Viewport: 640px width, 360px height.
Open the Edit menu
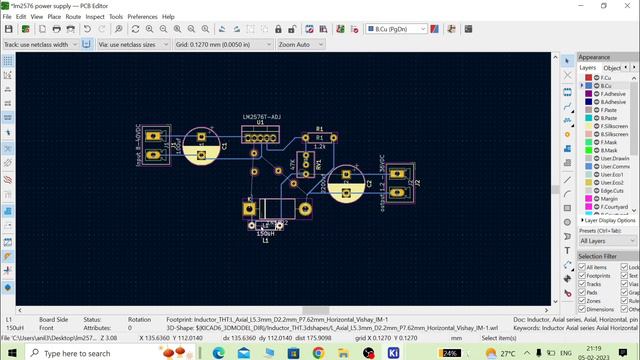(x=21, y=17)
